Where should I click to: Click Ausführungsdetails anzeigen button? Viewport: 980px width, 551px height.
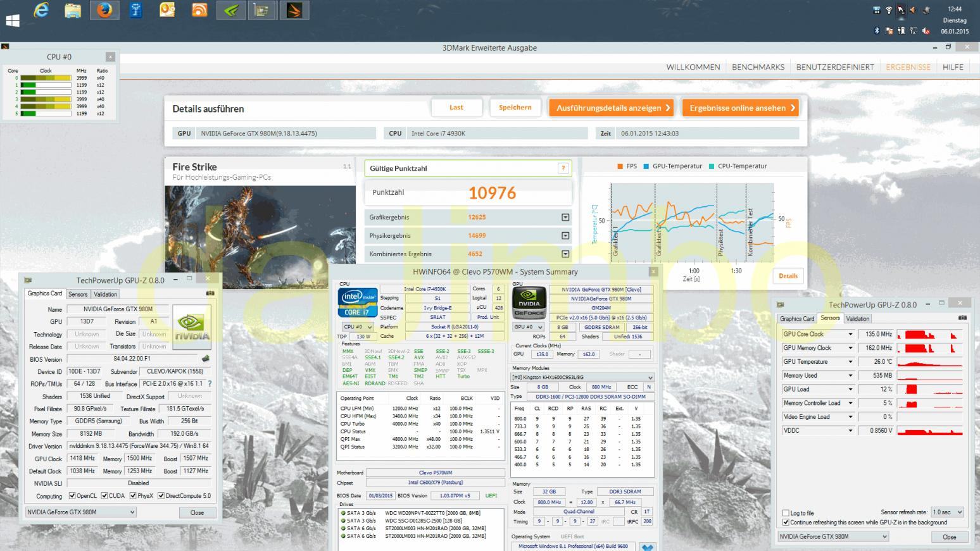pos(612,108)
